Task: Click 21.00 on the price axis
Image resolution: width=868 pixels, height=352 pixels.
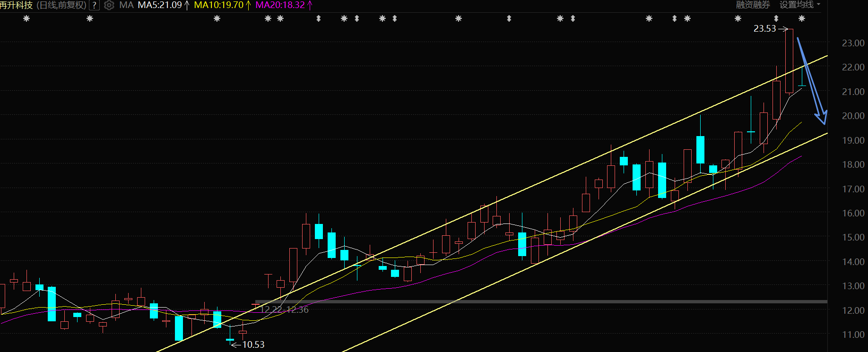Action: click(853, 92)
